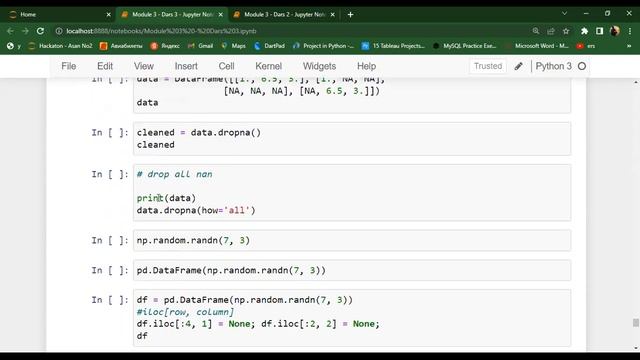
Task: Click the Python 3 kernel name
Action: pos(553,66)
